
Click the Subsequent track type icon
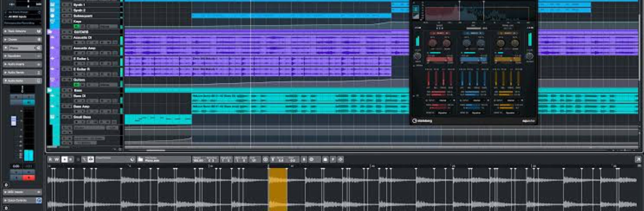point(53,16)
